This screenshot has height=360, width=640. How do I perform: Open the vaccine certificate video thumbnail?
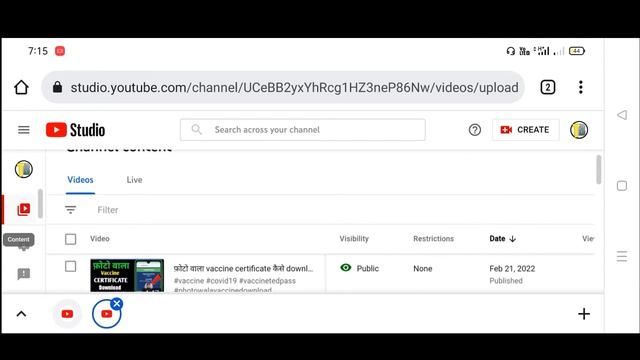tap(127, 275)
